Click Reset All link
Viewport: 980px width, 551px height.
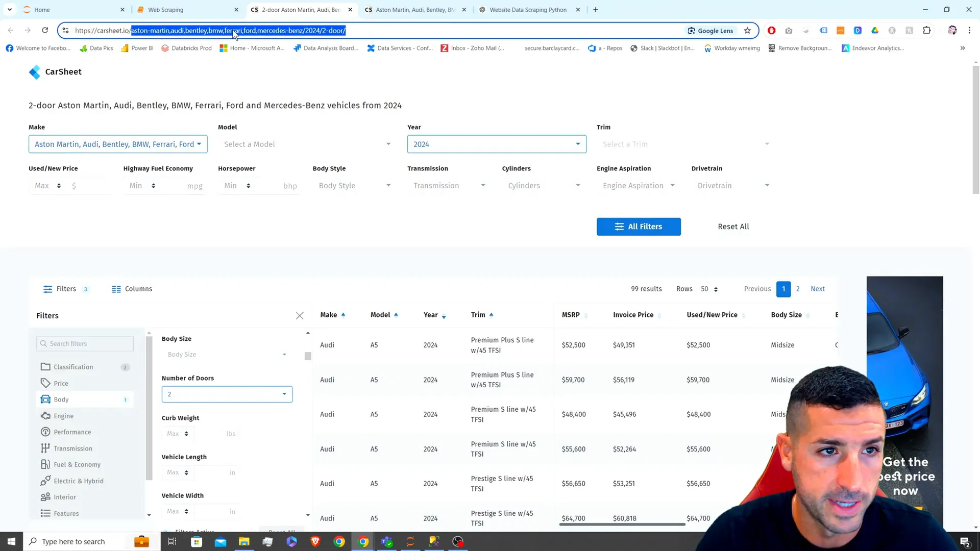(x=733, y=227)
